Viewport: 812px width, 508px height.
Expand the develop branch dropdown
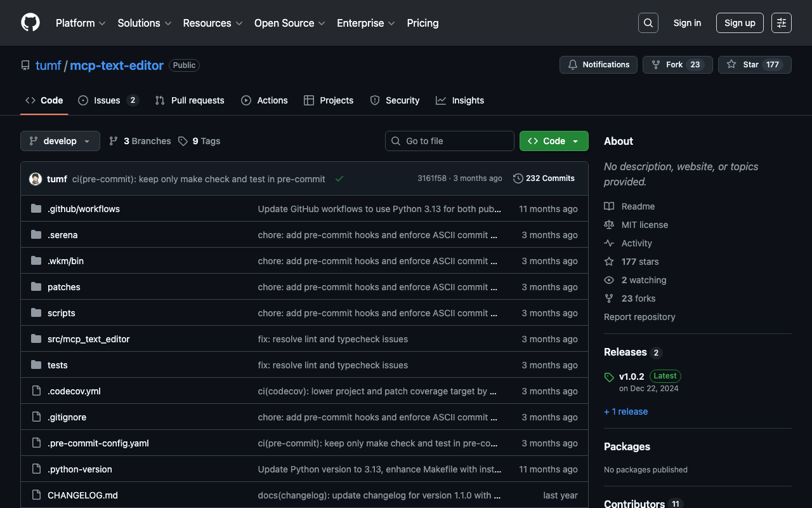(x=60, y=141)
